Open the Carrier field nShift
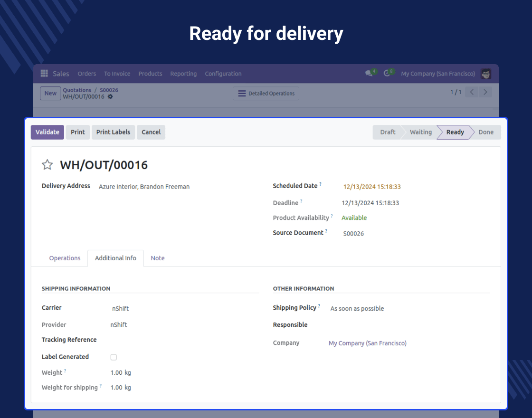The image size is (532, 418). (121, 308)
